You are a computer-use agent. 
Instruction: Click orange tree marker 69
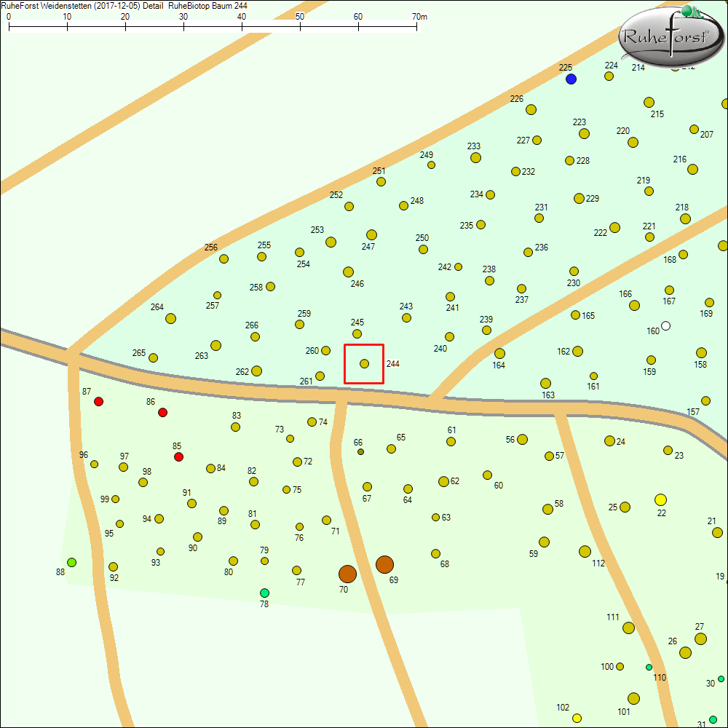385,564
